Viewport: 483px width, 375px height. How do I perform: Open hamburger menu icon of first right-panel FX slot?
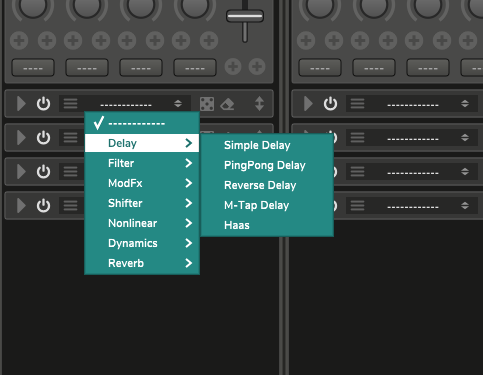tap(357, 104)
